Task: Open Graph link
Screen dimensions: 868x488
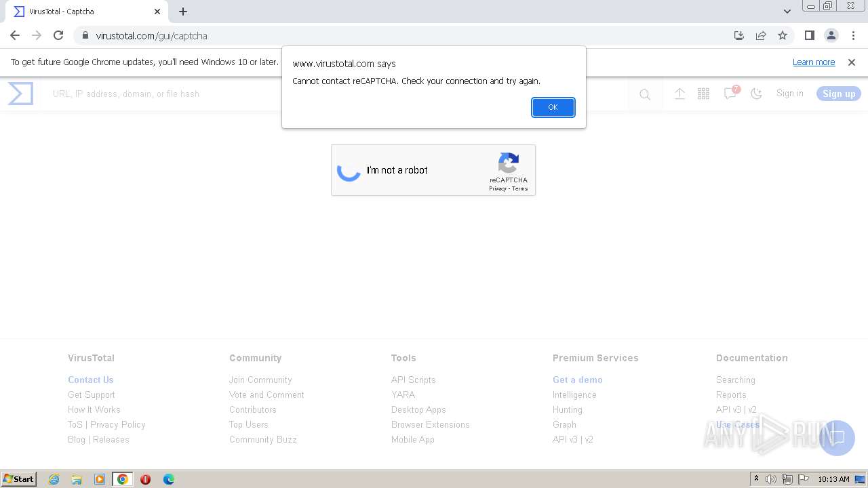Action: coord(564,425)
